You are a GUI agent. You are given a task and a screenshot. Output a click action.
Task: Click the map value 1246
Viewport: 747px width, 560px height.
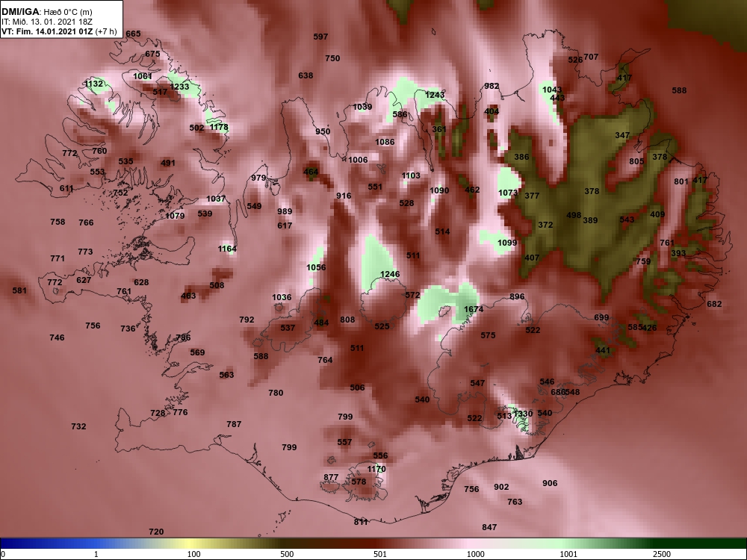coord(390,274)
